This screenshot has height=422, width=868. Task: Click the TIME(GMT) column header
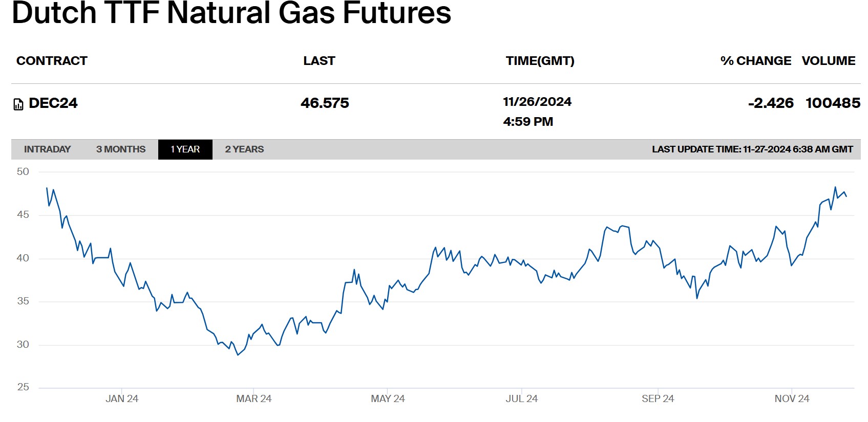pos(540,61)
